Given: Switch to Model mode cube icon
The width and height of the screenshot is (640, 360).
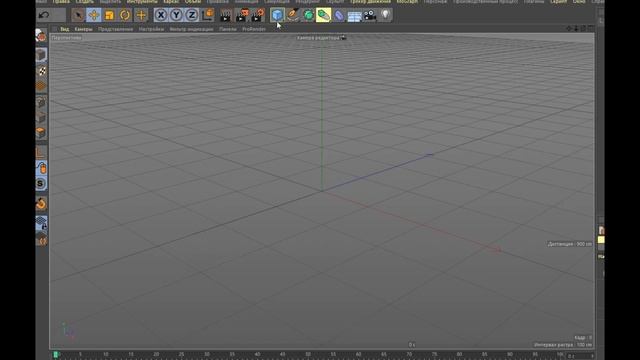Looking at the screenshot, I should [41, 55].
